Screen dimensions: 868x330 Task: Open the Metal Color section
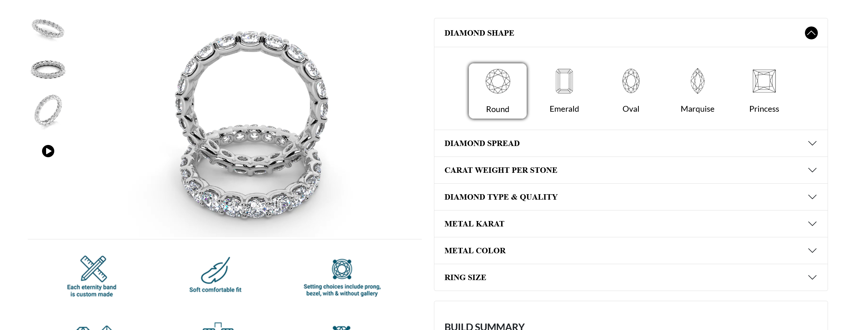(631, 251)
